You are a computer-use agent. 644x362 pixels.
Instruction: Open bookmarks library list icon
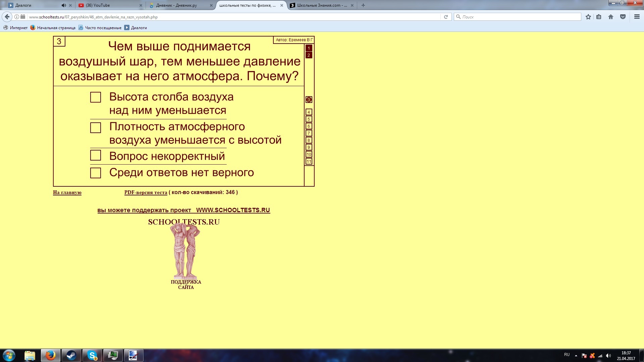pyautogui.click(x=599, y=17)
